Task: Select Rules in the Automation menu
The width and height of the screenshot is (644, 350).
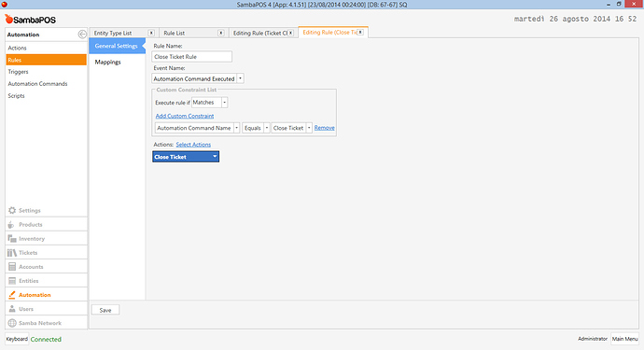Action: tap(46, 60)
